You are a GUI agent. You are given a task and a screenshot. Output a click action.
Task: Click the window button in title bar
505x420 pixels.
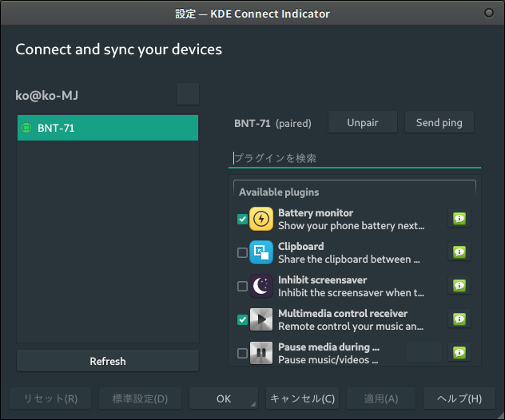click(489, 13)
